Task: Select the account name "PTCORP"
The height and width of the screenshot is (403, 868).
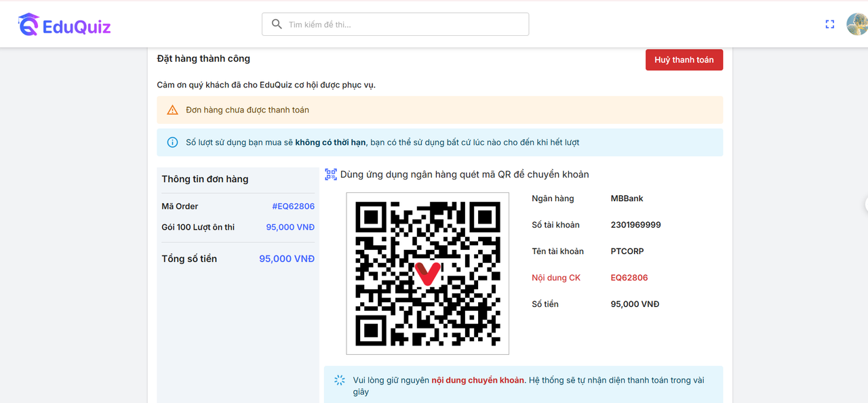Action: [627, 251]
